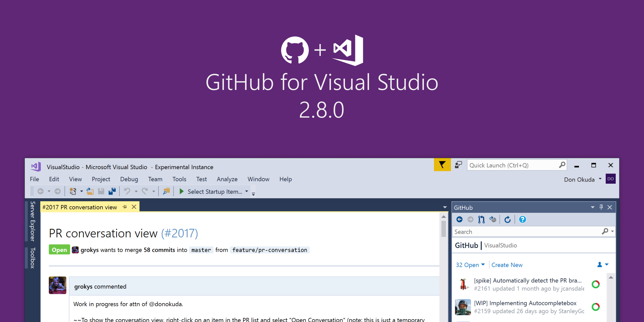Click the send feedback icon
The image size is (644, 322).
click(458, 165)
